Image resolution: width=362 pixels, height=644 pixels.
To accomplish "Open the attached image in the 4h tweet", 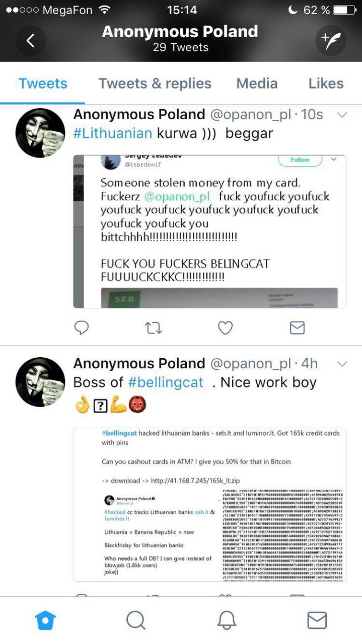I will pyautogui.click(x=209, y=505).
